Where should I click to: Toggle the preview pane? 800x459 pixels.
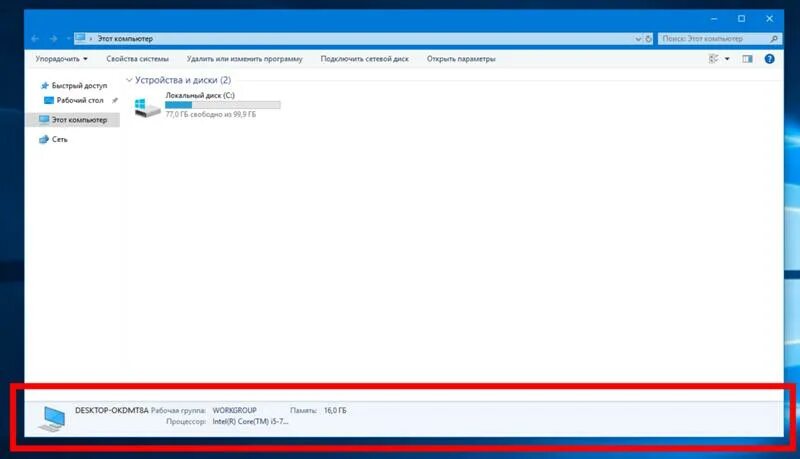(x=747, y=59)
